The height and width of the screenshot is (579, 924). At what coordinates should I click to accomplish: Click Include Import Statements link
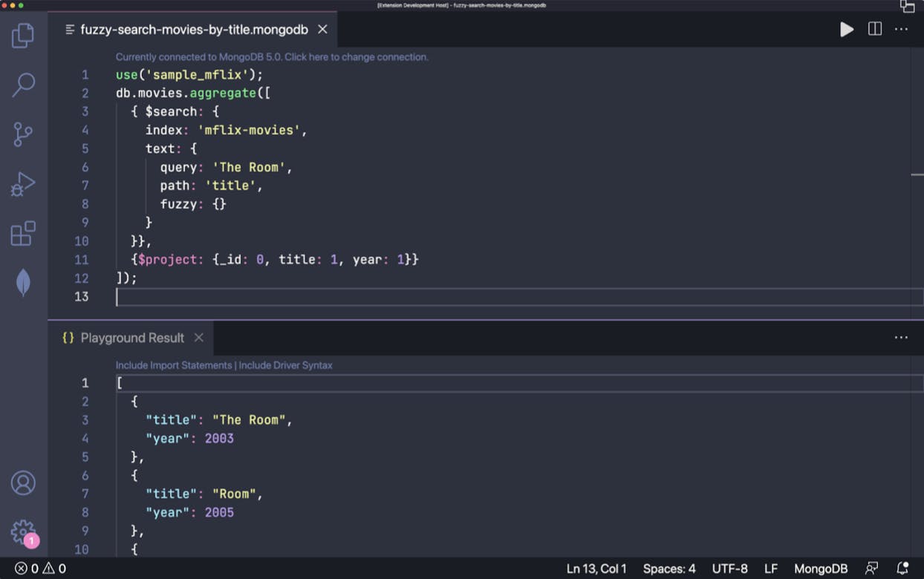pos(173,365)
